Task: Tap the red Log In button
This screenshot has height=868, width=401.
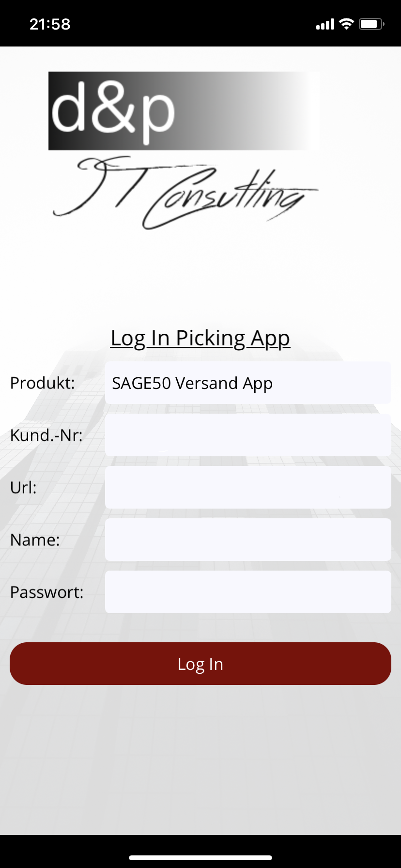Action: click(x=200, y=664)
